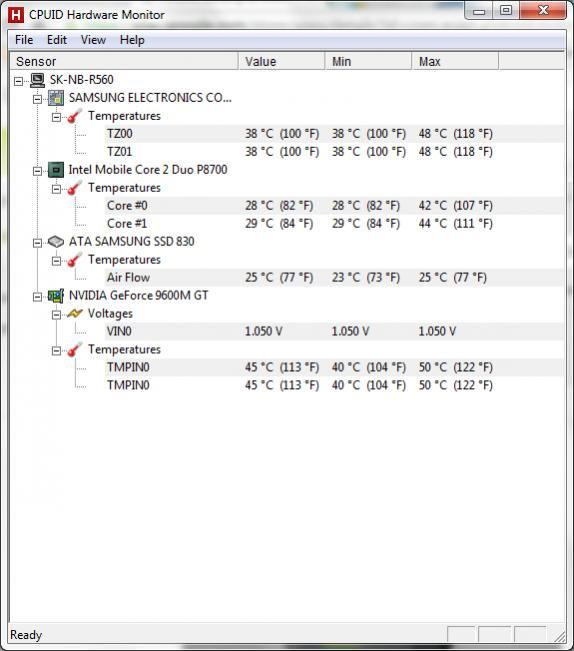The height and width of the screenshot is (651, 574).
Task: Collapse the ATA Samsung SSD 830 node
Action: click(x=37, y=242)
